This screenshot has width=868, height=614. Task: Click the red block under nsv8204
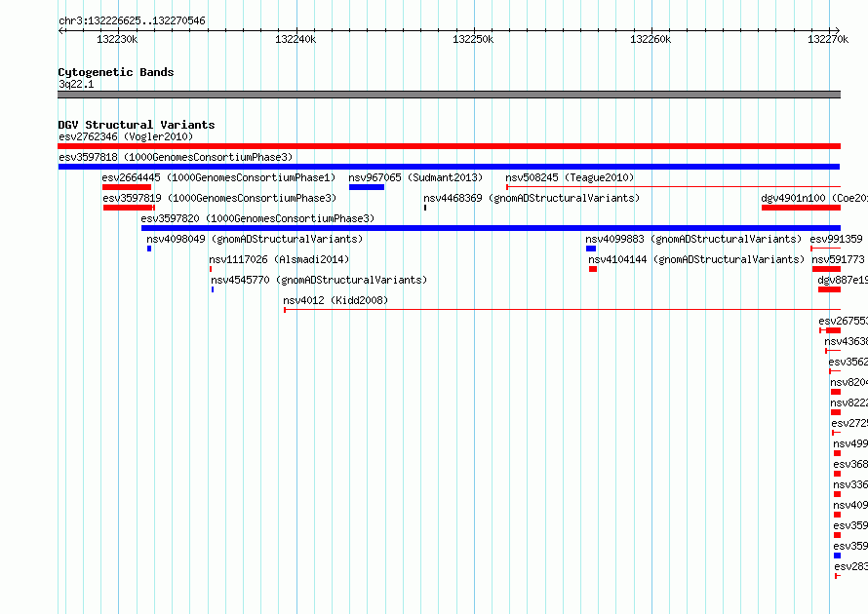(836, 392)
